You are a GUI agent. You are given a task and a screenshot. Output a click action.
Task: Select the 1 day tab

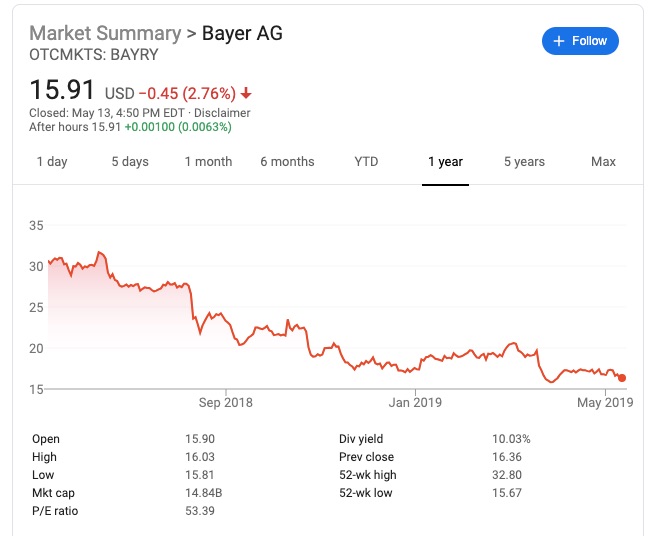point(52,162)
